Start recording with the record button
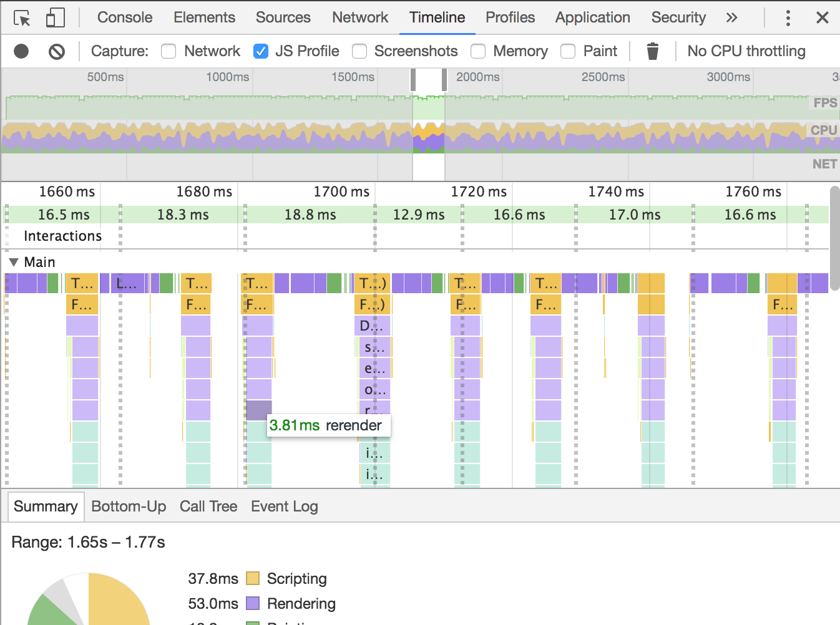The width and height of the screenshot is (840, 625). (x=21, y=51)
